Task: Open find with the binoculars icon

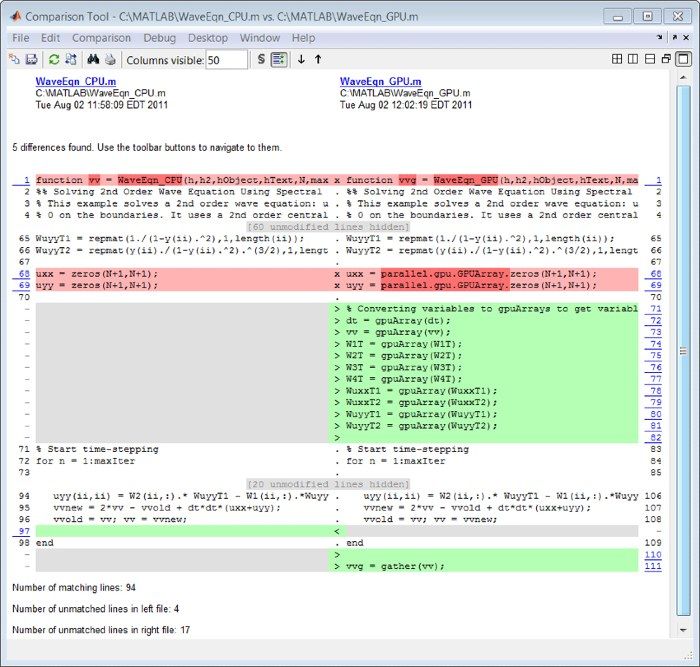Action: point(93,60)
